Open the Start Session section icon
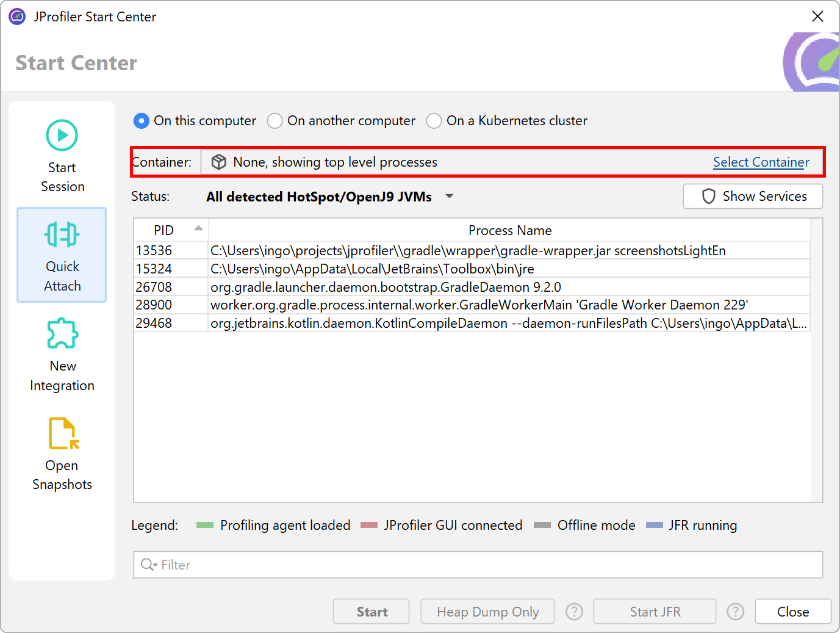 click(62, 136)
